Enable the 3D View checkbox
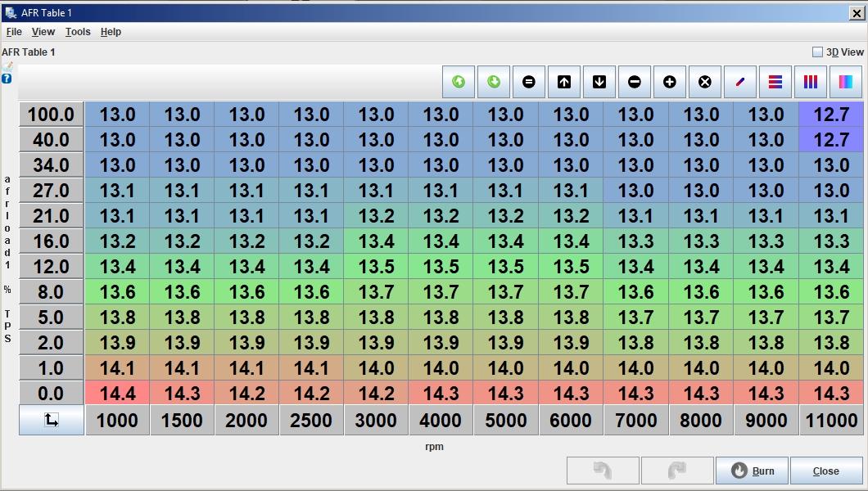 (x=817, y=52)
